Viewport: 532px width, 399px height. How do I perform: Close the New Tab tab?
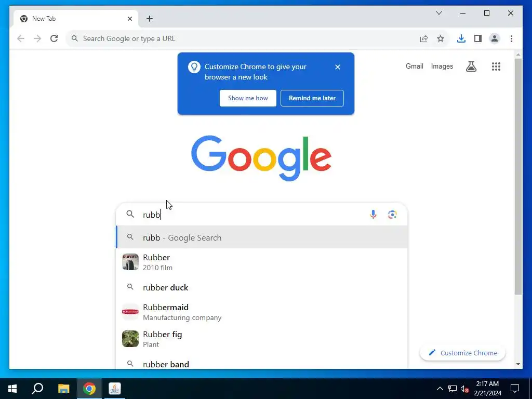coord(129,19)
